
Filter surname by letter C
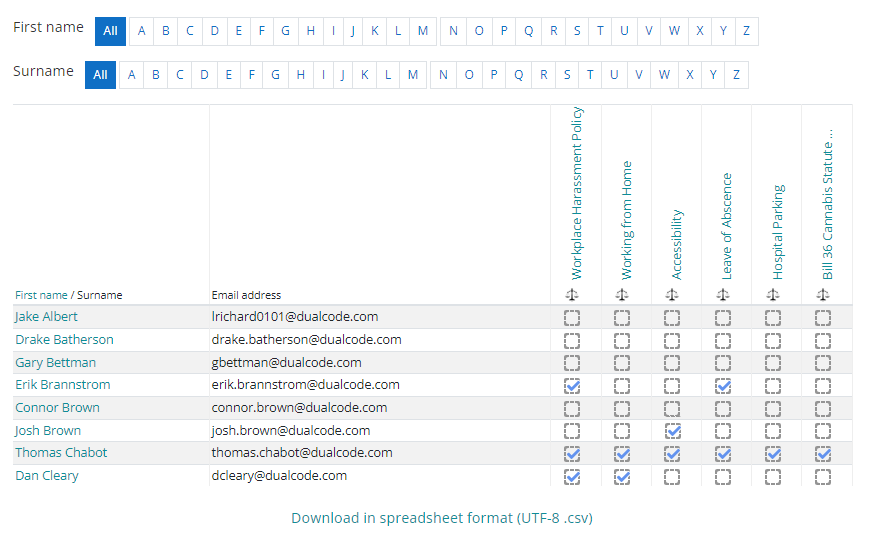180,75
